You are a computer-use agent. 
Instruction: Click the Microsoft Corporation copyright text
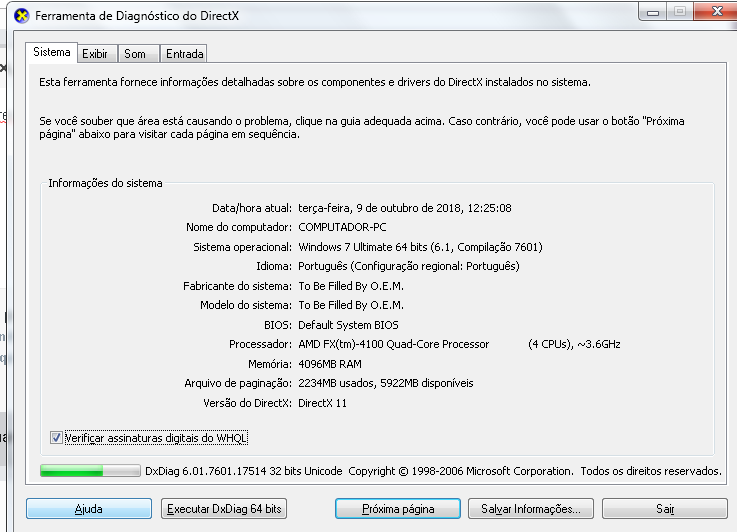point(461,471)
